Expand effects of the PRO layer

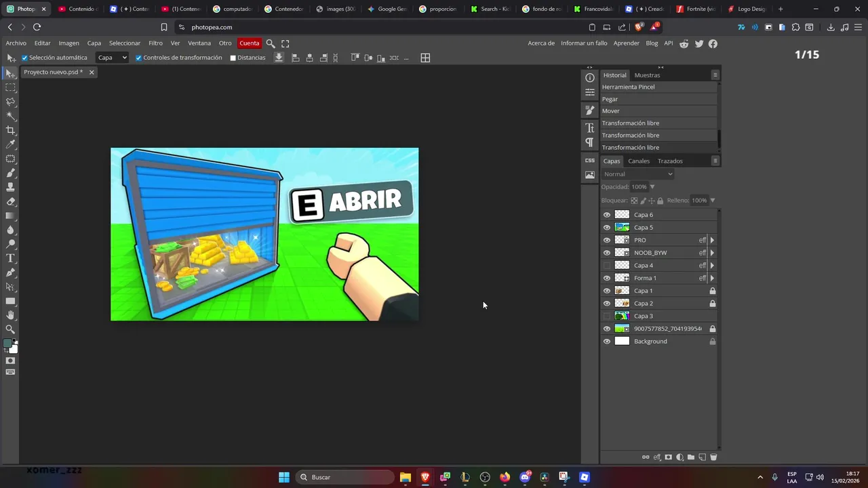click(x=712, y=240)
